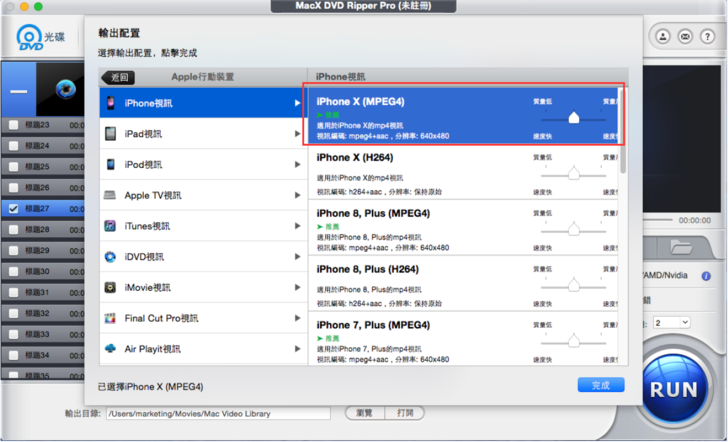Select iPhone 8, Plus (MPEG4) profile
728x442 pixels.
(x=464, y=228)
